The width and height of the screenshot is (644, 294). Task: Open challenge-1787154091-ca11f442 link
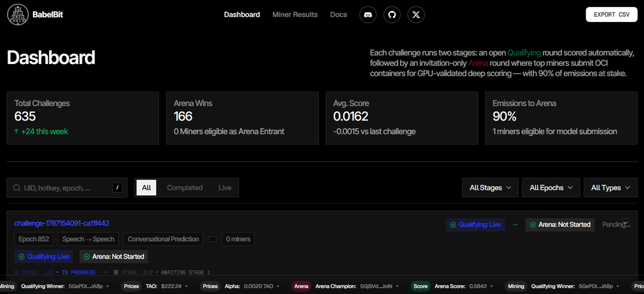[x=62, y=224]
